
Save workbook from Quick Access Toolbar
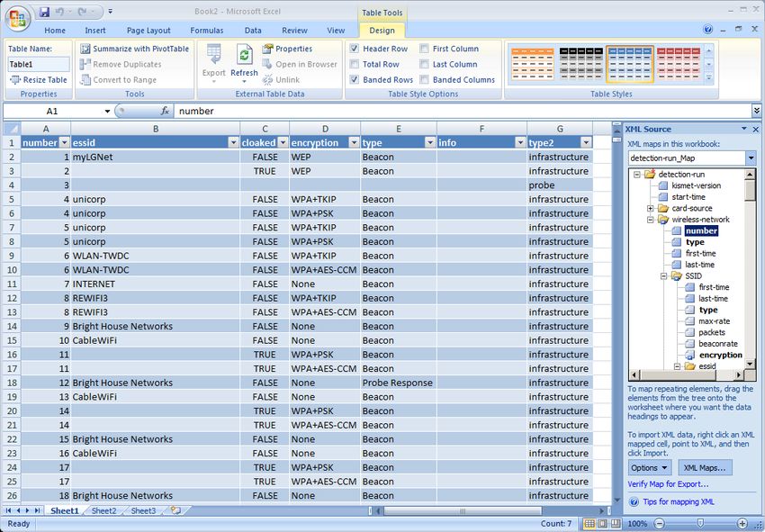click(x=44, y=12)
